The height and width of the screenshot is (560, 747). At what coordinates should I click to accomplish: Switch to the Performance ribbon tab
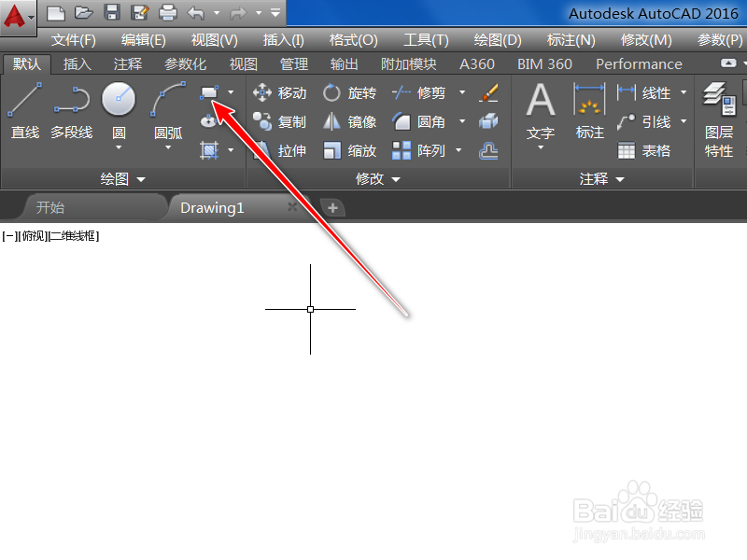(639, 63)
